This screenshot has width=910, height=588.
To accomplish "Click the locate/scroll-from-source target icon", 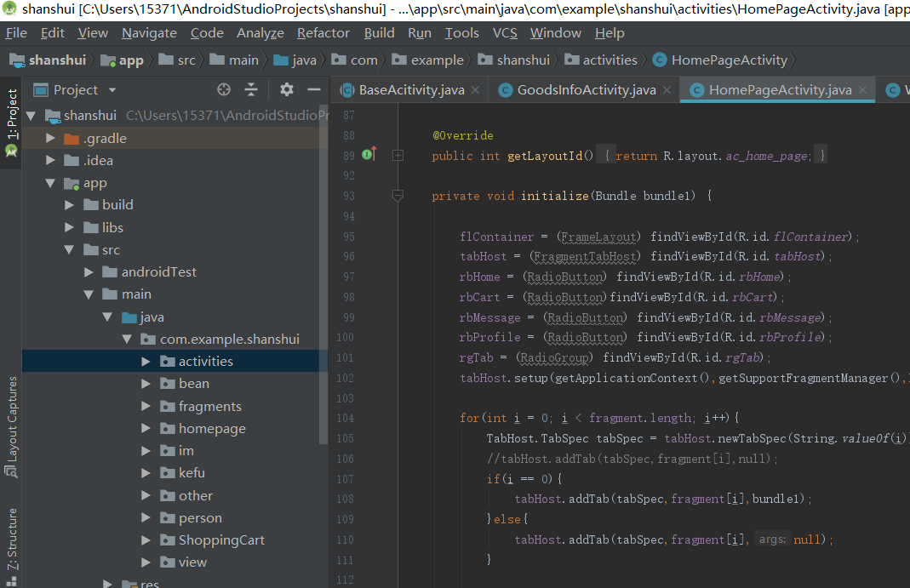I will (x=224, y=89).
